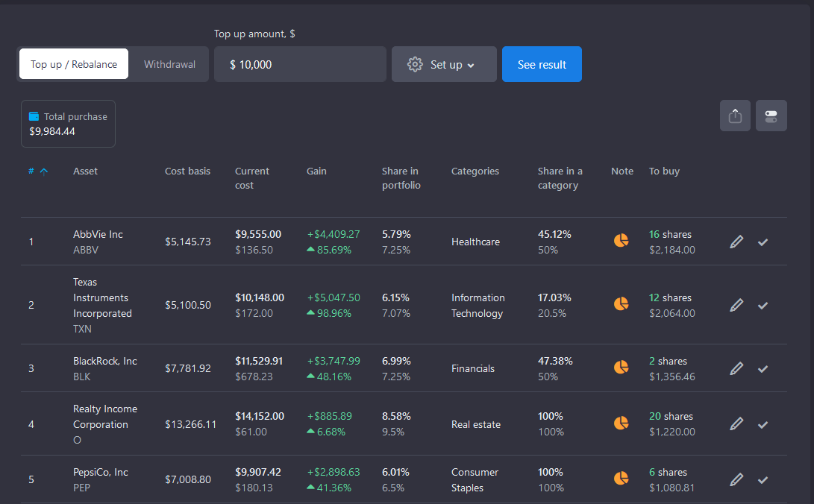
Task: Click the pie chart icon for PepsiCo row
Action: [621, 479]
